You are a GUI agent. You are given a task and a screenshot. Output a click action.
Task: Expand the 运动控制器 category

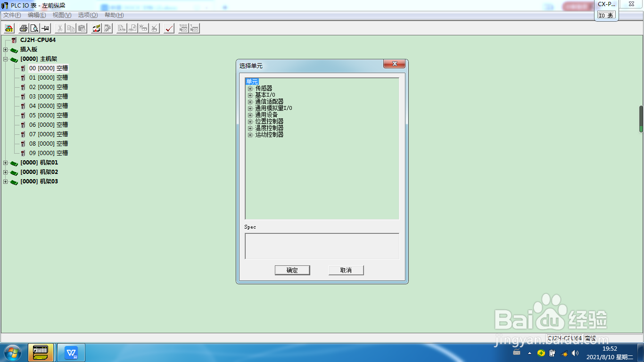coord(250,135)
